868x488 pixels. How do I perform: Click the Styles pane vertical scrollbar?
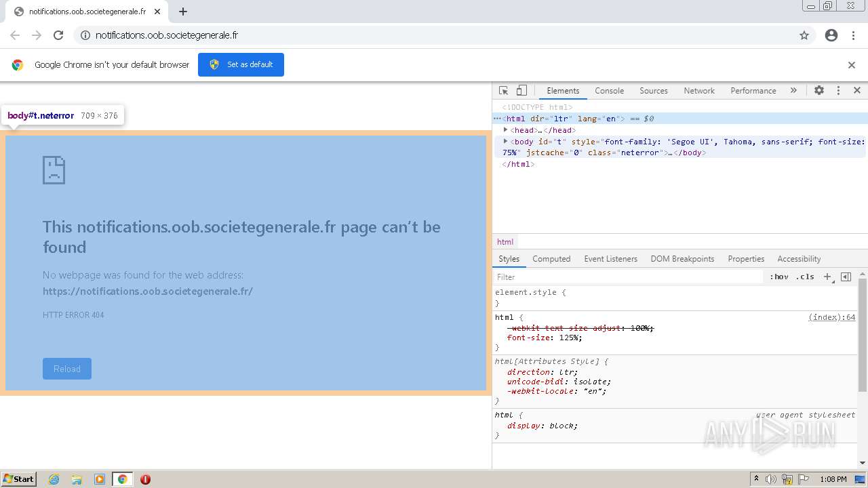[x=863, y=335]
